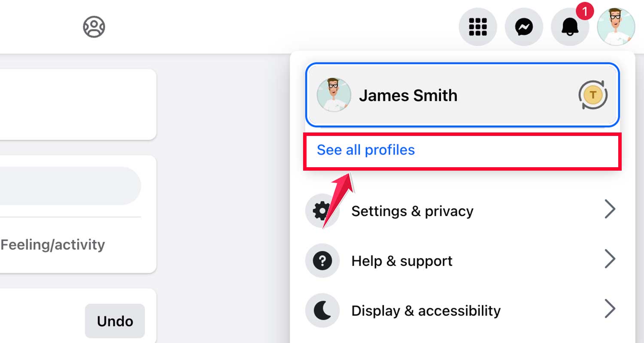Open the Facebook apps grid menu
The height and width of the screenshot is (343, 644).
[x=478, y=26]
